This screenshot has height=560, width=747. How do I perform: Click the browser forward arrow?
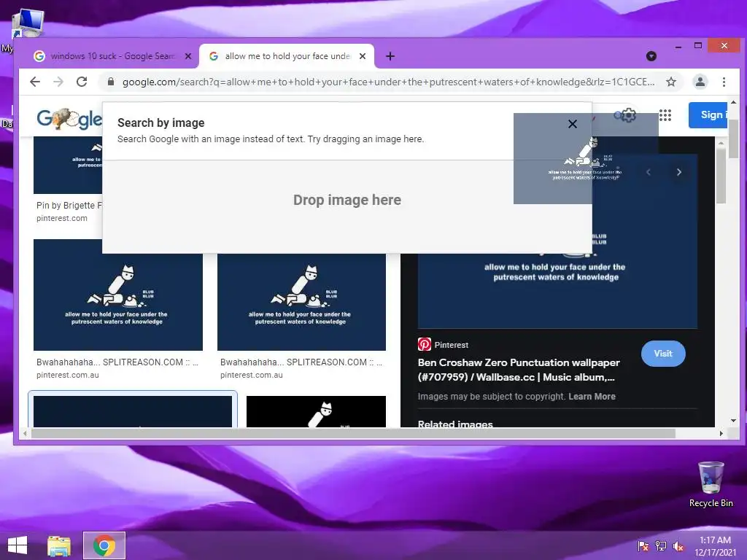pyautogui.click(x=58, y=82)
